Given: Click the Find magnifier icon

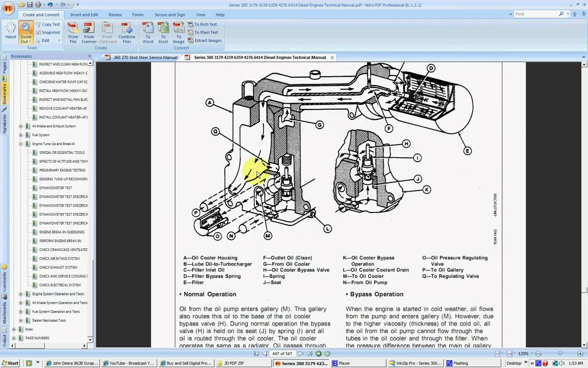Looking at the screenshot, I should point(561,14).
